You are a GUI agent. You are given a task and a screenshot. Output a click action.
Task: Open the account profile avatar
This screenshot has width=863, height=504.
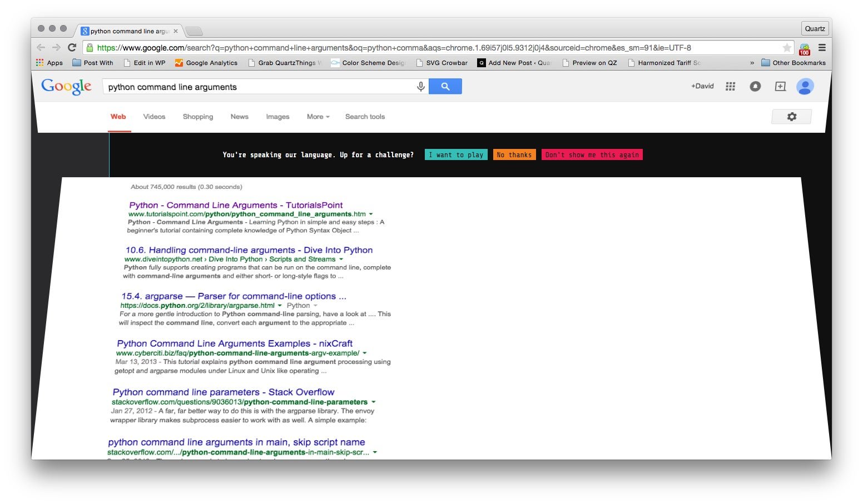[805, 86]
